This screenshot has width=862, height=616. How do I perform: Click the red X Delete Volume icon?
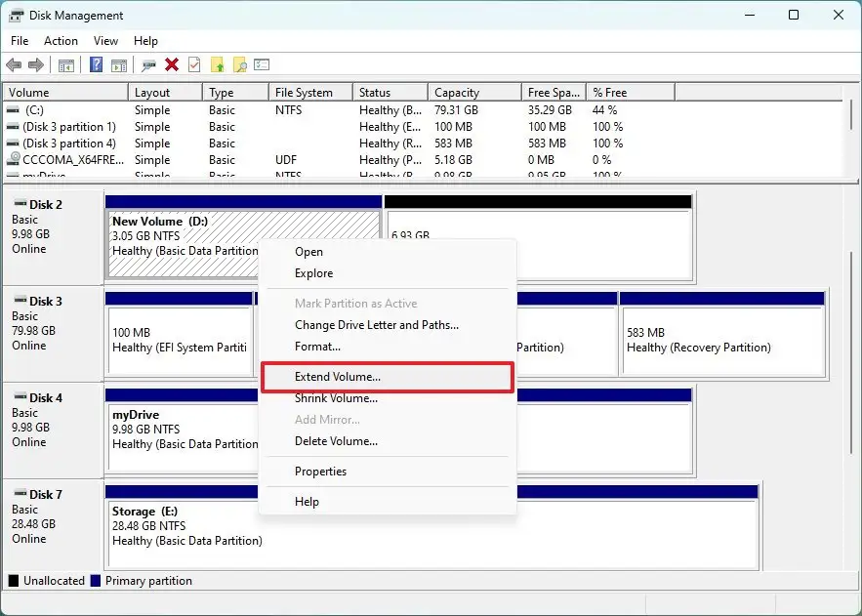tap(172, 65)
